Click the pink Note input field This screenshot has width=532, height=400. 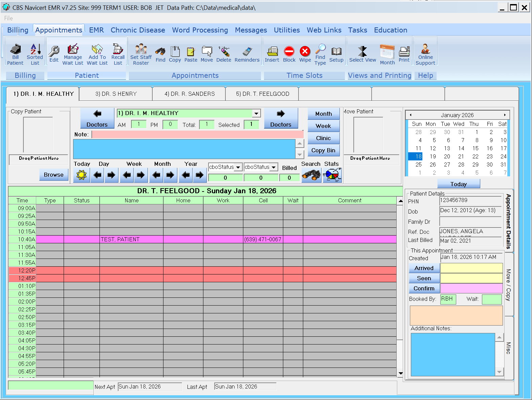pyautogui.click(x=198, y=134)
